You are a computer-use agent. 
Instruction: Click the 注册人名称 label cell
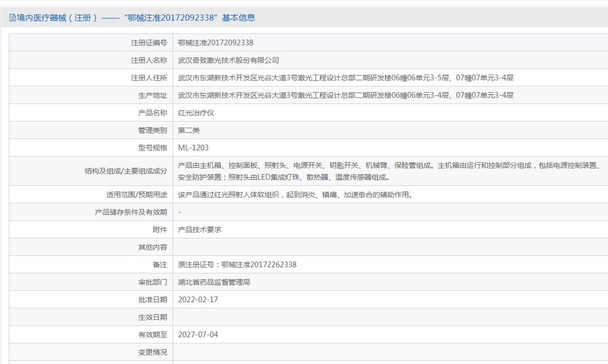pos(91,60)
